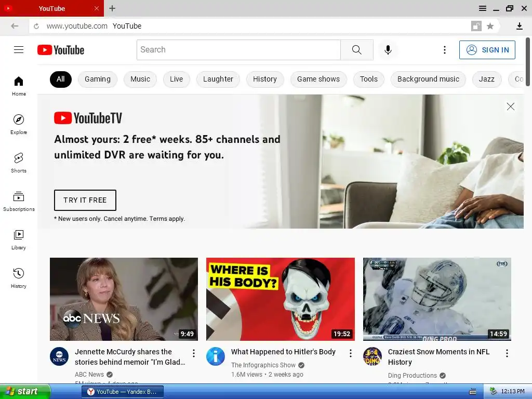Select the Tools filter chip
The width and height of the screenshot is (532, 399).
coord(369,79)
